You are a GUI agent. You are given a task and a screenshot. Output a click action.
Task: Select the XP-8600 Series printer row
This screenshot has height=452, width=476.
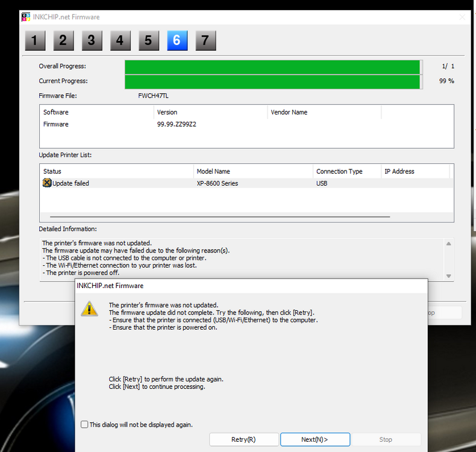click(217, 183)
